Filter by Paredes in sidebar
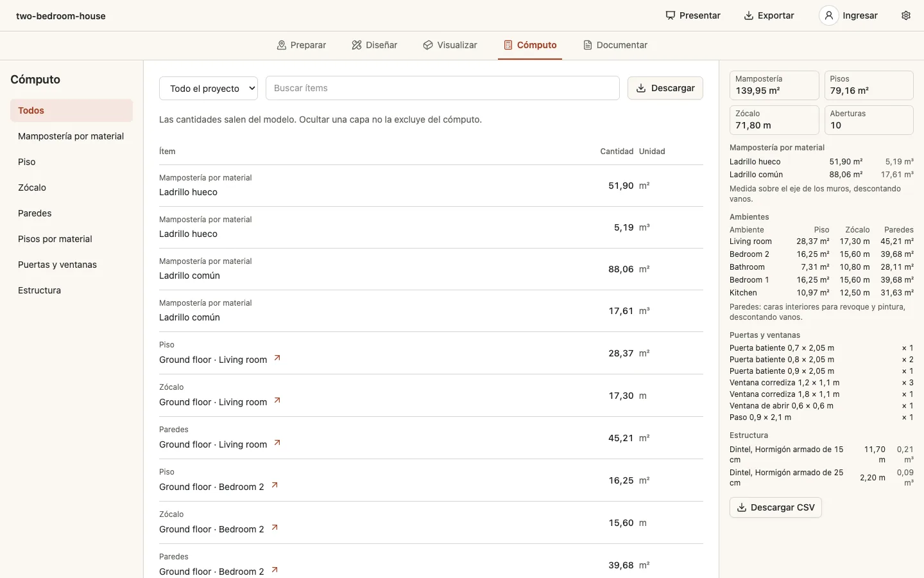This screenshot has width=924, height=578. 71,213
